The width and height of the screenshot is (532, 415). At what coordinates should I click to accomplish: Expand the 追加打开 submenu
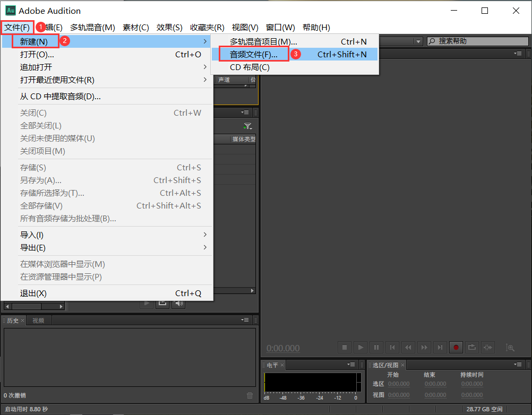[x=107, y=67]
